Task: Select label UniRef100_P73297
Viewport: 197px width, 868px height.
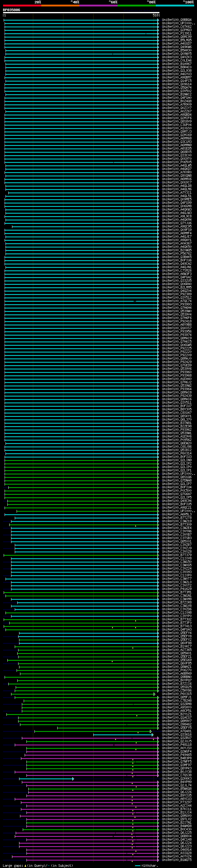Action: (177, 802)
